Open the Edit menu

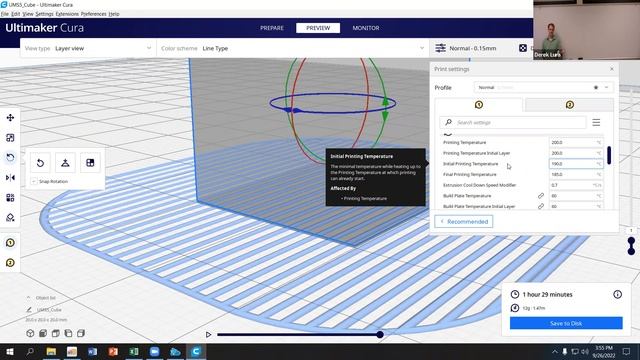[x=16, y=14]
